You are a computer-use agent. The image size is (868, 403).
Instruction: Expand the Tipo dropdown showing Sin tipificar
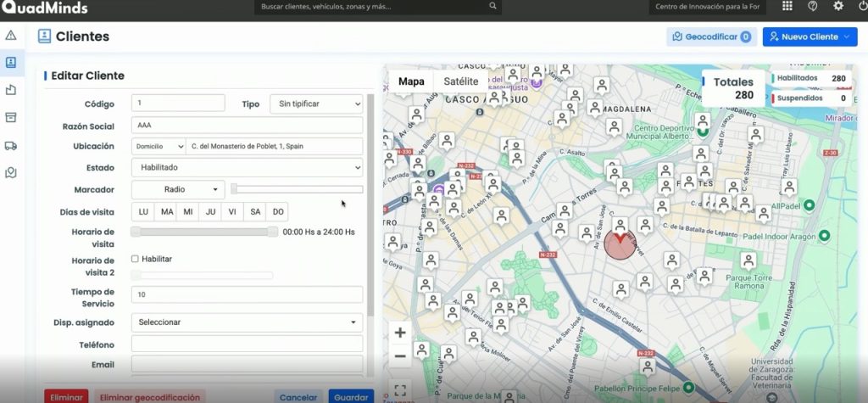315,104
